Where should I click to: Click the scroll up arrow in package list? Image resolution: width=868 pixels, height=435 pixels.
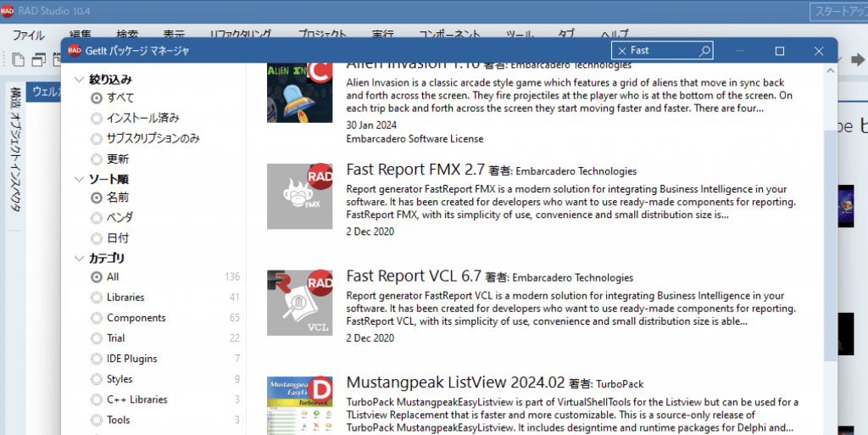830,70
